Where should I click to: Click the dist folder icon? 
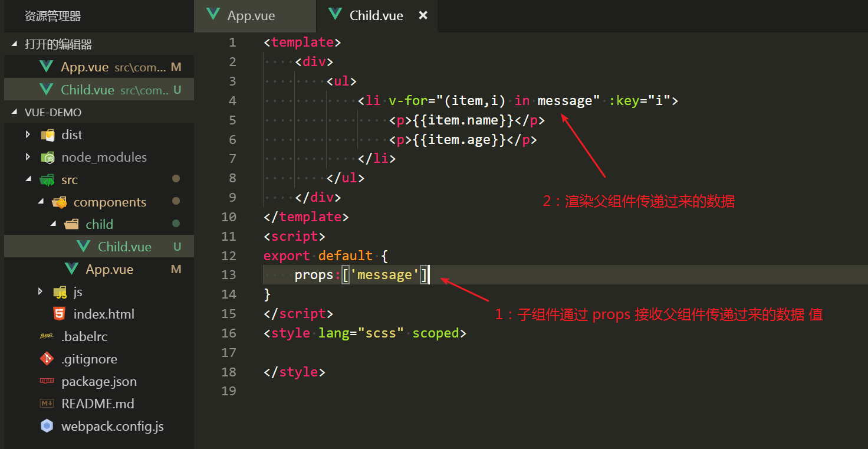point(47,135)
